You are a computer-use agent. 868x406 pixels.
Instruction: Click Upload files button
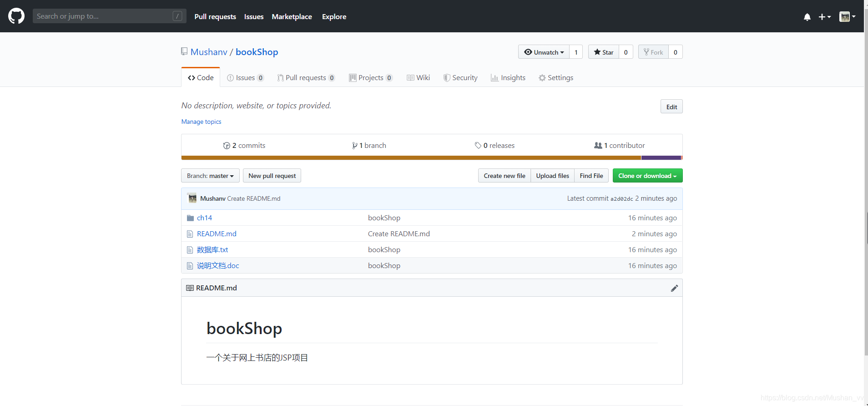click(553, 176)
